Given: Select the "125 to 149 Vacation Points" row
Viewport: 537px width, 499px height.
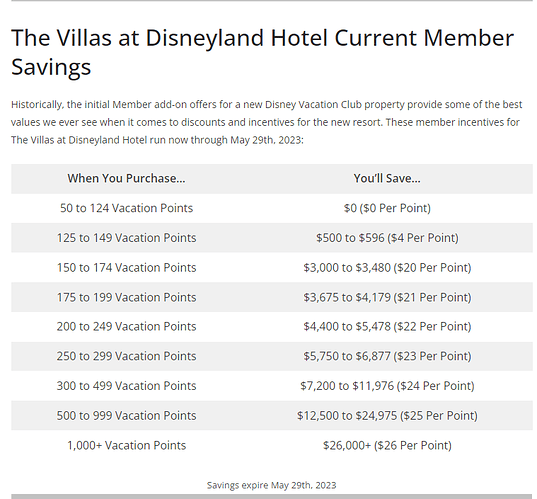Looking at the screenshot, I should point(272,238).
